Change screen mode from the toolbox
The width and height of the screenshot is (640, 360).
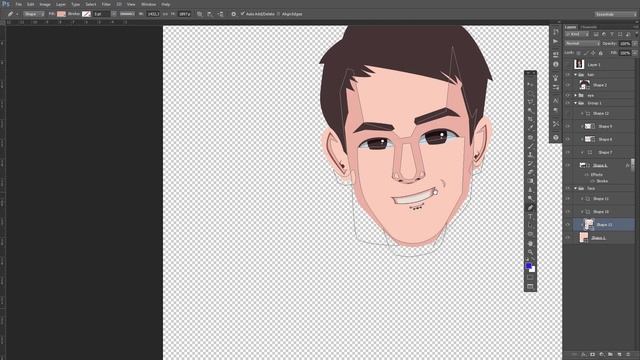pyautogui.click(x=530, y=287)
